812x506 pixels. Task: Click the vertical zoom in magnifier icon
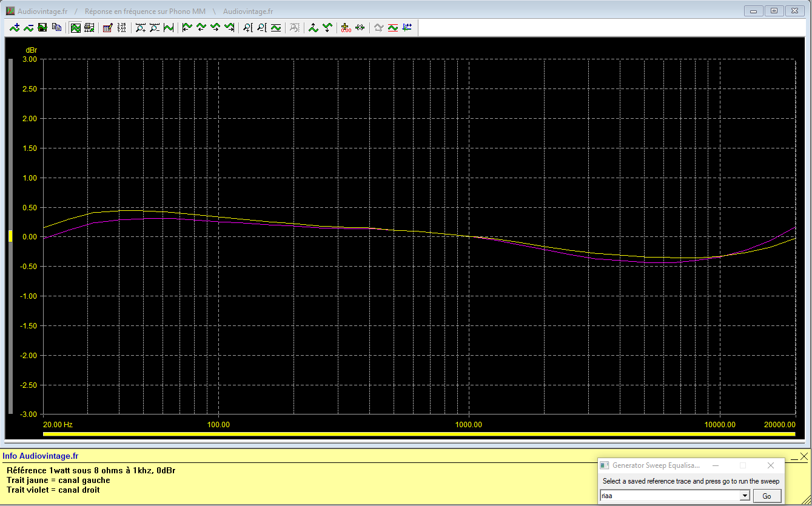coord(247,27)
